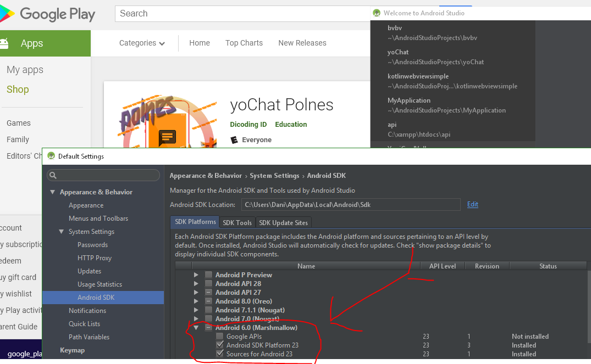Switch to the SDK Update Sites tab

coord(284,222)
